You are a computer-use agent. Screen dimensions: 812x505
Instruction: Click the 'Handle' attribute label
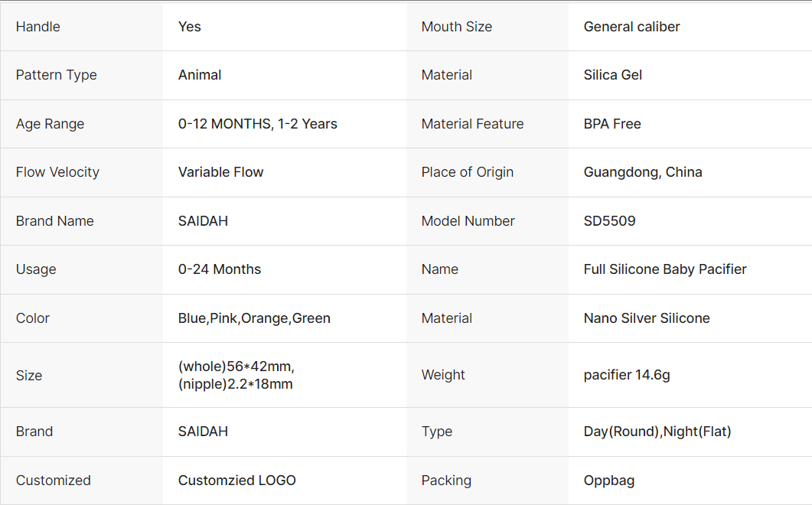coord(38,27)
